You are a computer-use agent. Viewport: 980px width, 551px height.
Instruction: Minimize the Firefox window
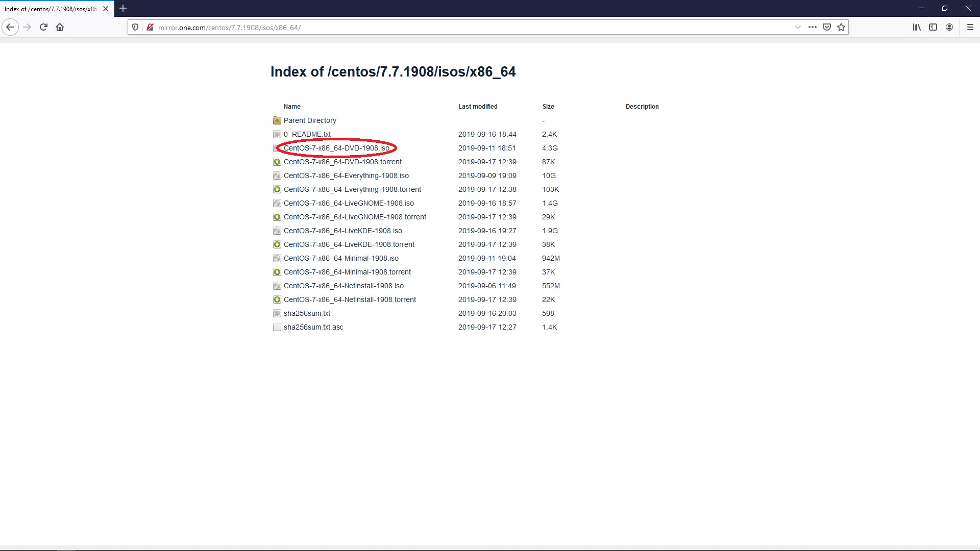tap(921, 8)
